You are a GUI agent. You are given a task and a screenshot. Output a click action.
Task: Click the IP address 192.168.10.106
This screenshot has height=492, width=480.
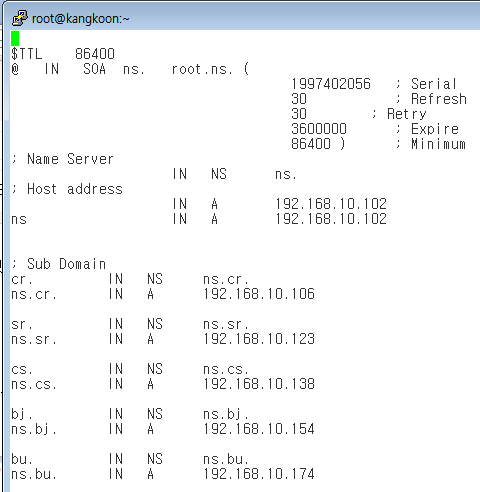tap(259, 294)
